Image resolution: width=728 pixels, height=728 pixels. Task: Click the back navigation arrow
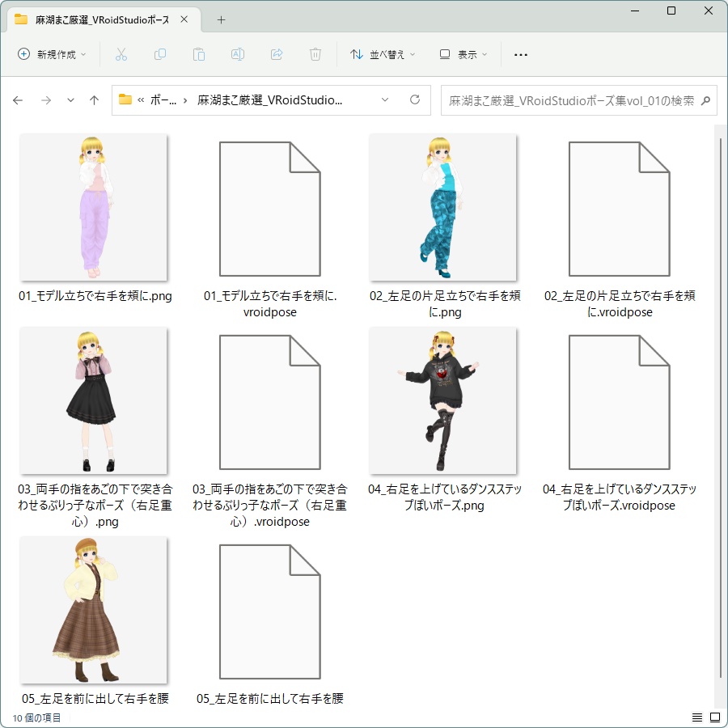click(x=18, y=99)
